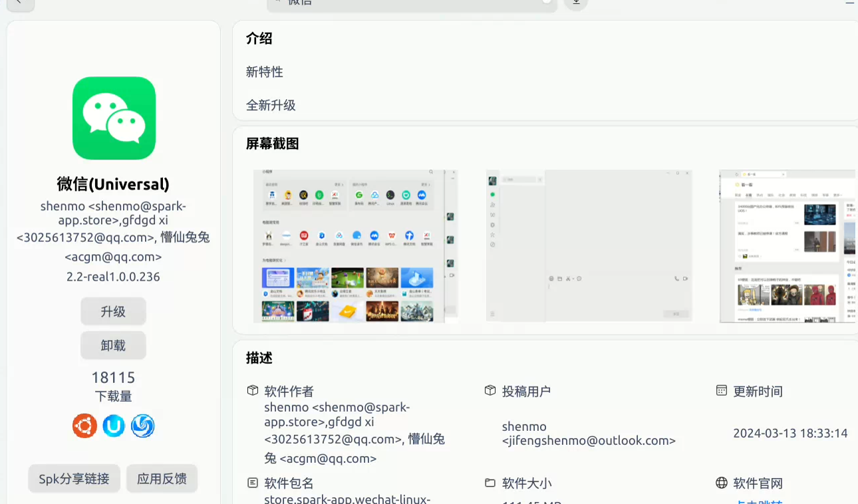Image resolution: width=858 pixels, height=504 pixels.
Task: Click the 微信(Universal) app title
Action: (114, 184)
